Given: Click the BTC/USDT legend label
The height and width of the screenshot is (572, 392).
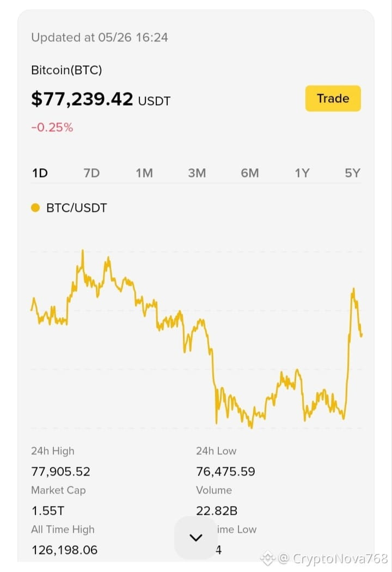Looking at the screenshot, I should pos(77,208).
